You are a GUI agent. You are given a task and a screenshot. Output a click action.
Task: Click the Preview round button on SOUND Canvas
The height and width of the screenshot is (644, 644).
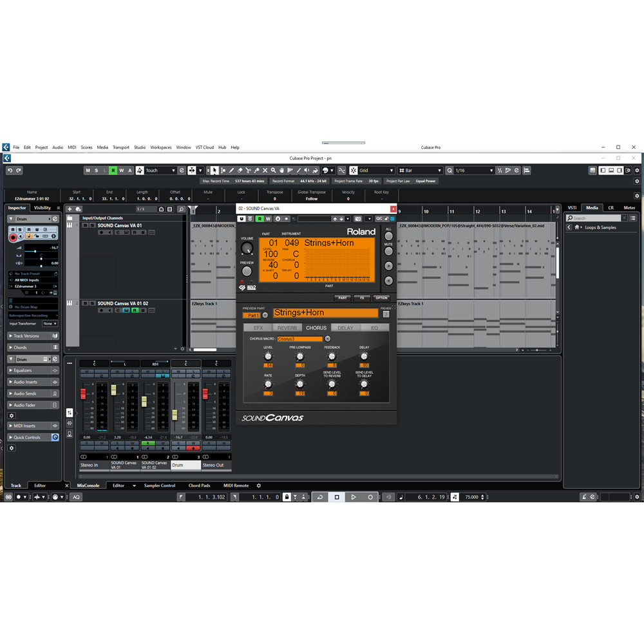click(247, 272)
